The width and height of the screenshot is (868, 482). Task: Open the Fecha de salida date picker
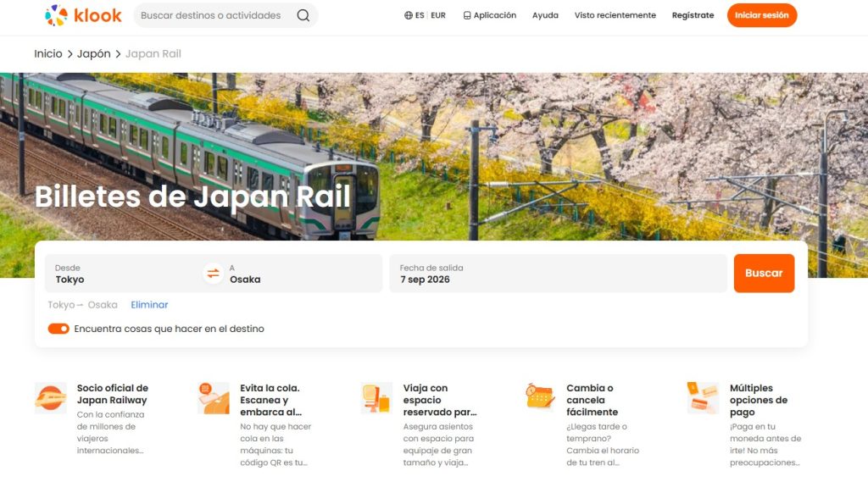[558, 274]
